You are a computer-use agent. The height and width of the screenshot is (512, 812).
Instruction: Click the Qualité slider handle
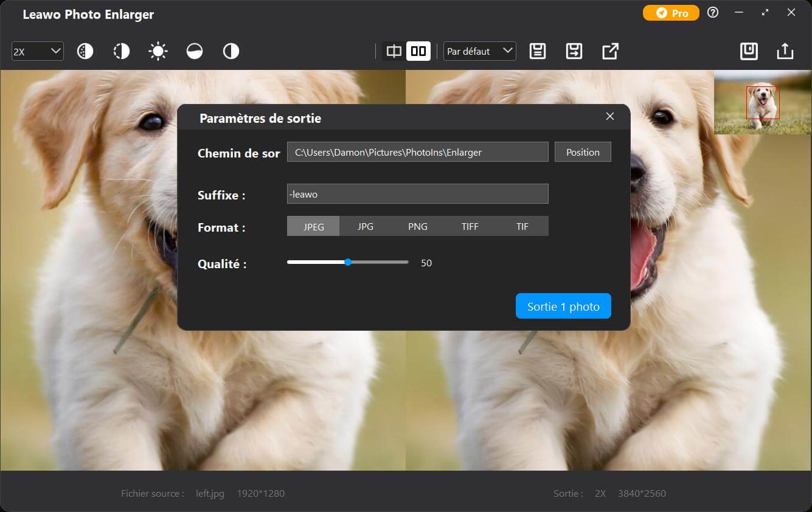(x=348, y=263)
